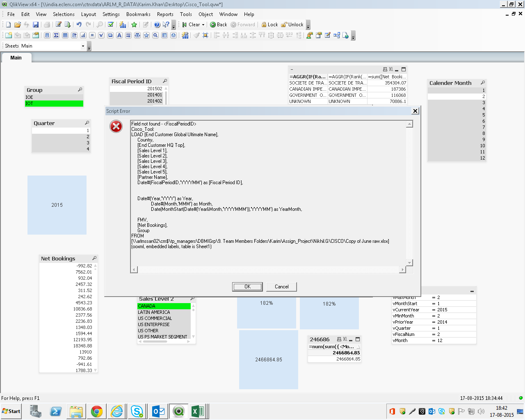Screen dimensions: 525x420
Task: Search the Calender Month list box
Action: 483,82
